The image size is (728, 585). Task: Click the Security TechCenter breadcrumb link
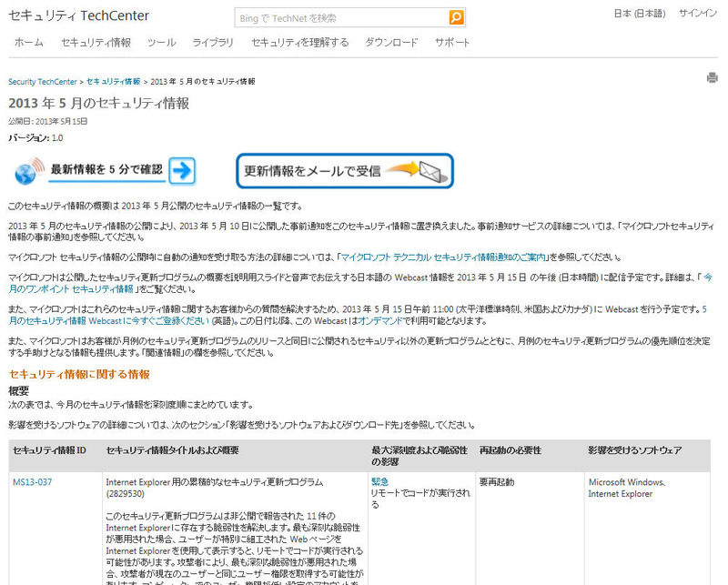[x=43, y=82]
